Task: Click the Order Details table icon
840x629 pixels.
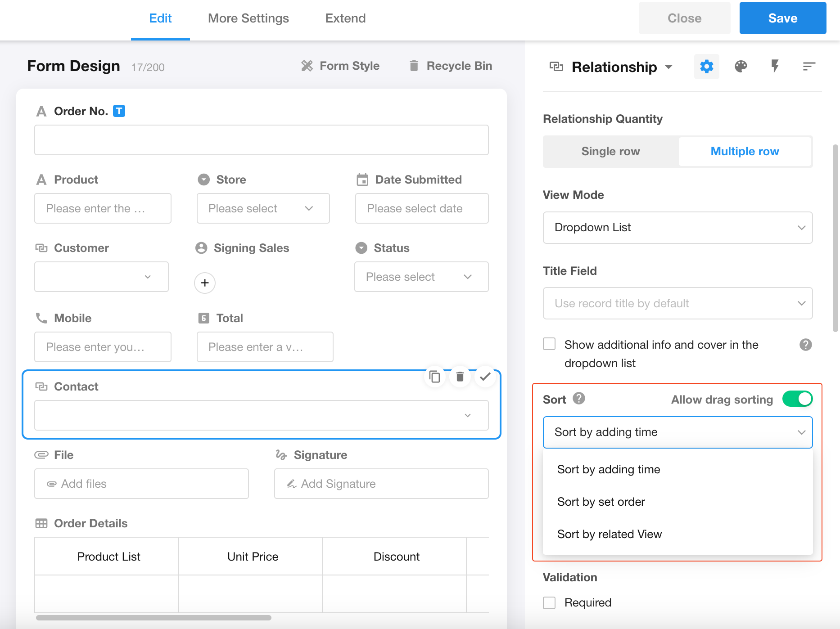Action: tap(41, 523)
